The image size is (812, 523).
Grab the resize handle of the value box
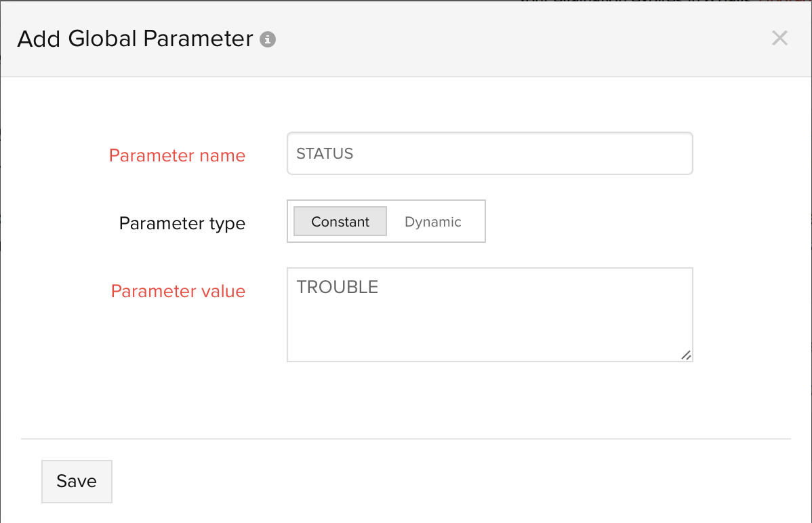click(x=686, y=355)
